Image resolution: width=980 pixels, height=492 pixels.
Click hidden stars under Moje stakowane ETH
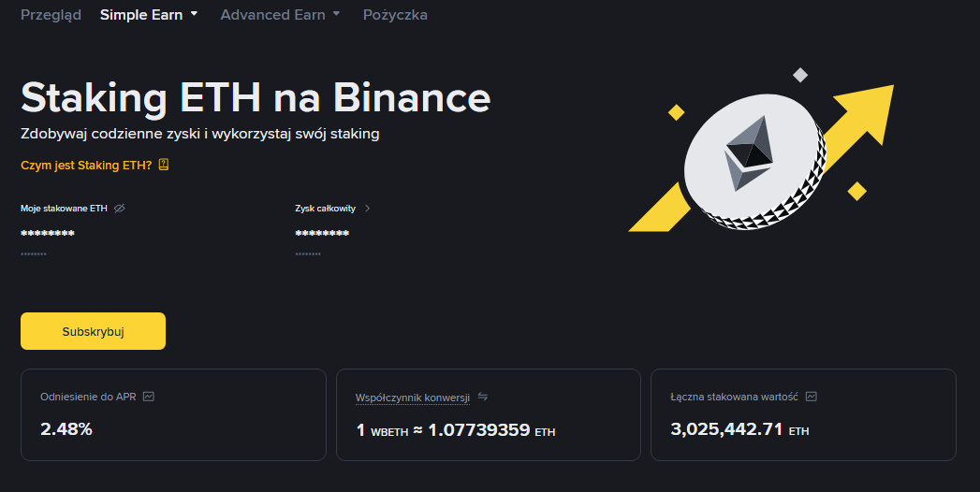coord(48,234)
